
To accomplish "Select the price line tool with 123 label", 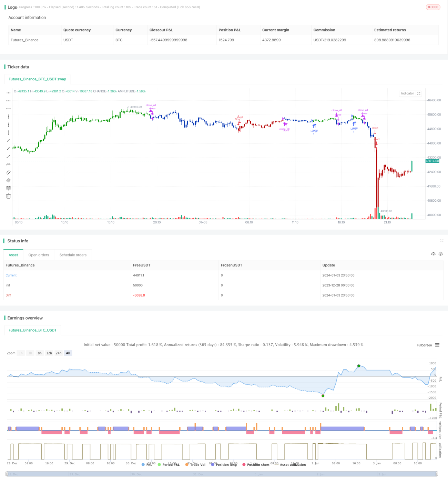I will point(8,164).
